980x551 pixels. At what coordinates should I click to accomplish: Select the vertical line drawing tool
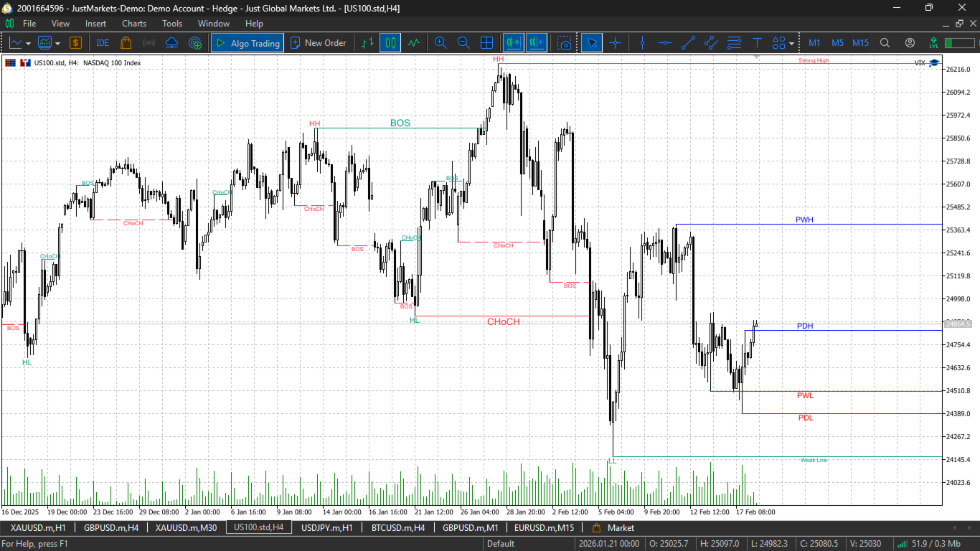tap(642, 43)
